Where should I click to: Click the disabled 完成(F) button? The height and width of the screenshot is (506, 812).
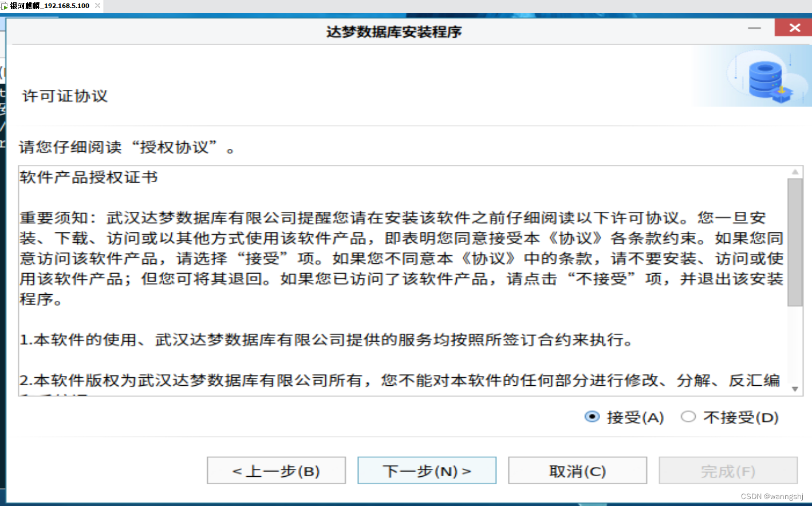[728, 471]
